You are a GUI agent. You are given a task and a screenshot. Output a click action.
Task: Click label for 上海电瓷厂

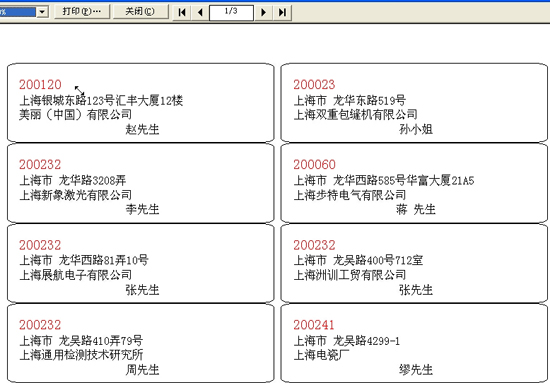(414, 343)
